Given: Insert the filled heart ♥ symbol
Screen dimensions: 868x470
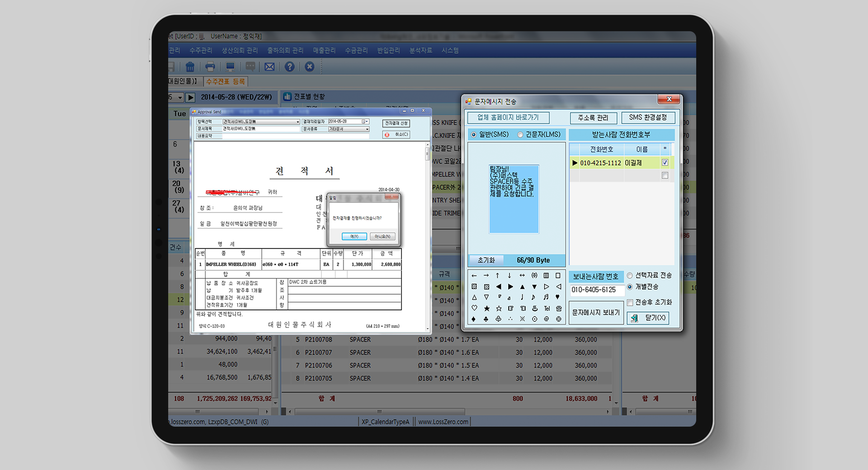Looking at the screenshot, I should (x=558, y=297).
